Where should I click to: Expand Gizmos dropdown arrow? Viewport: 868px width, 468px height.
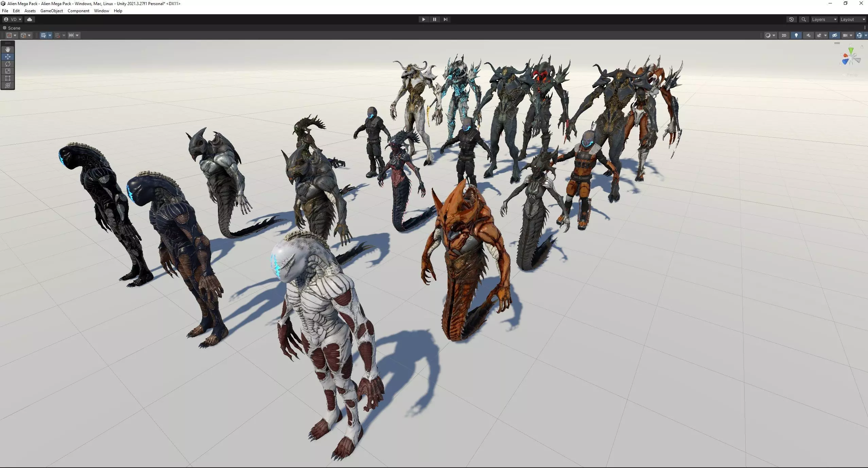(x=866, y=35)
